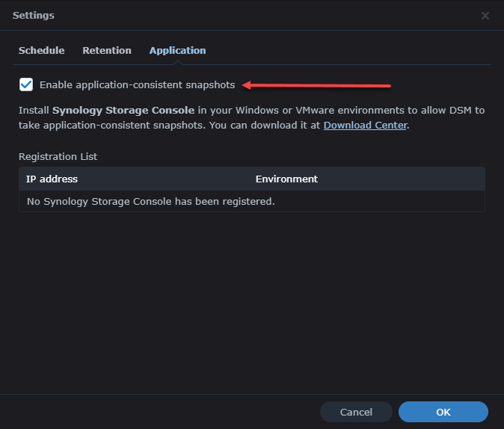Click the Environment column header
Image resolution: width=504 pixels, height=429 pixels.
286,179
